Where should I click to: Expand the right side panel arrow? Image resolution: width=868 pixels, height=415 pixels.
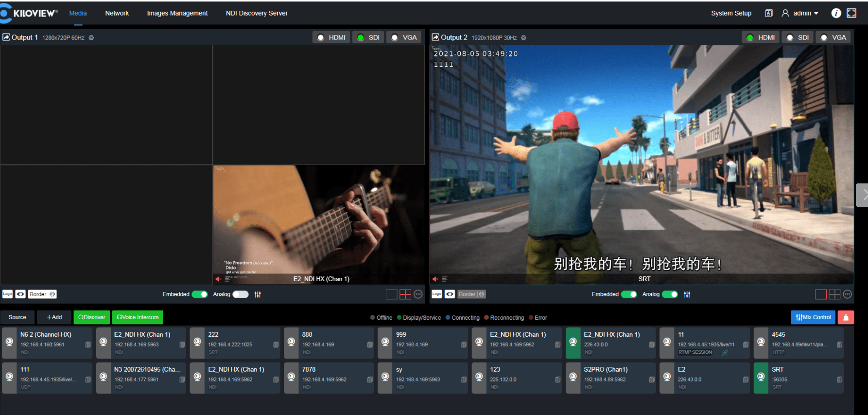point(863,195)
